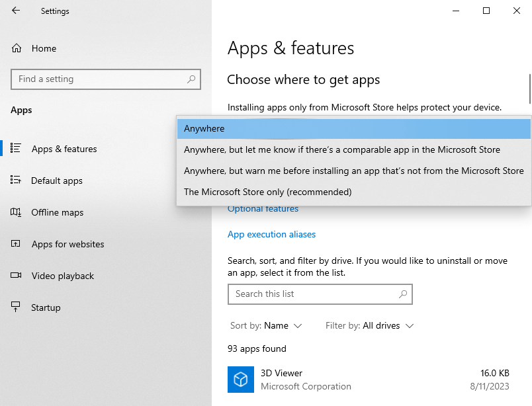Click the Search this list field

(x=313, y=294)
